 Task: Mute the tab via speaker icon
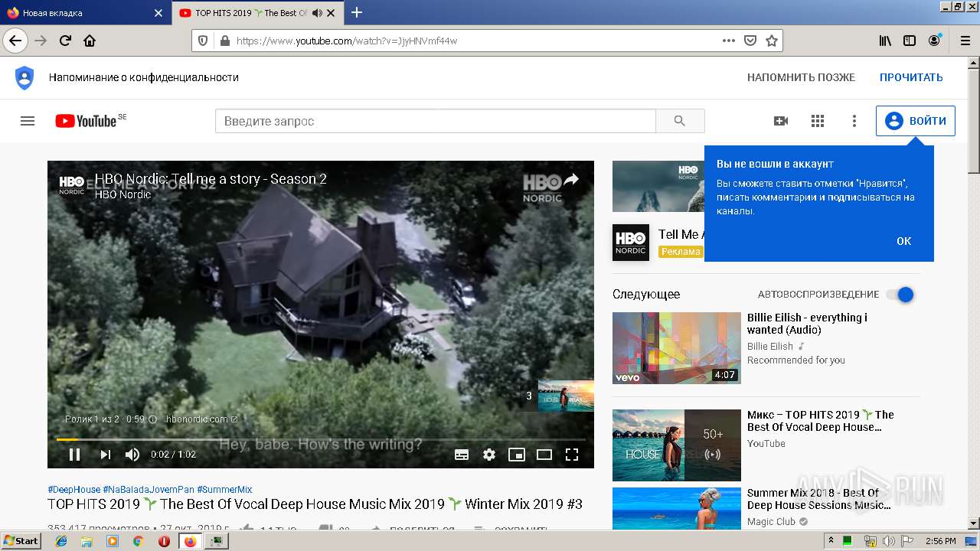[x=317, y=13]
